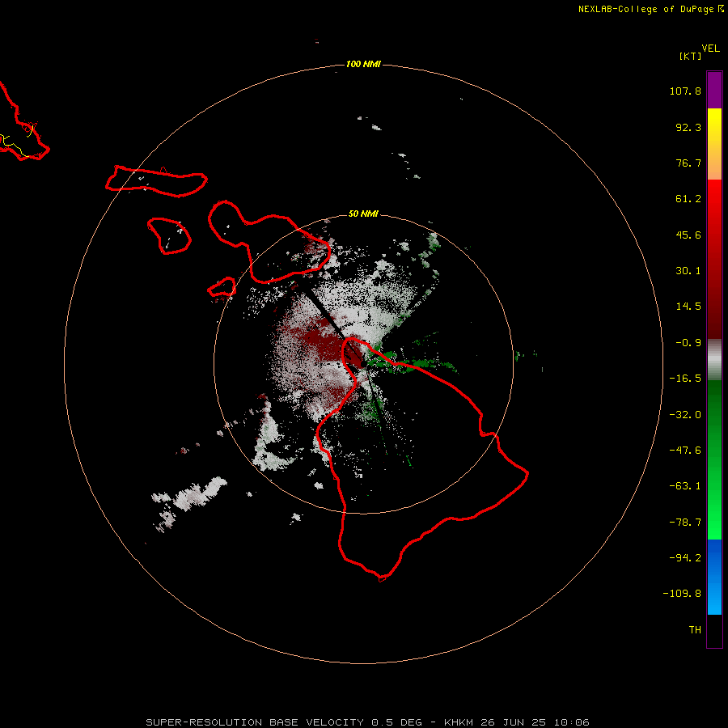This screenshot has height=728, width=728.
Task: Click the -32.0 legend value
Action: (685, 415)
